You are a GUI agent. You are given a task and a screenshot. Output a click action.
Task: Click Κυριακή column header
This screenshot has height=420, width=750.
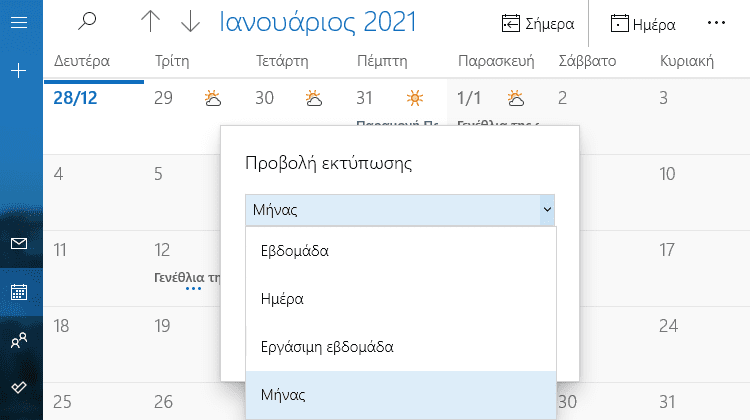tap(686, 61)
